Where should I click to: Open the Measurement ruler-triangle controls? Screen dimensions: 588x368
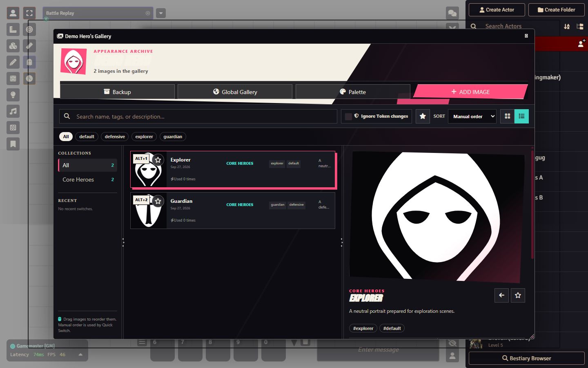click(x=13, y=29)
